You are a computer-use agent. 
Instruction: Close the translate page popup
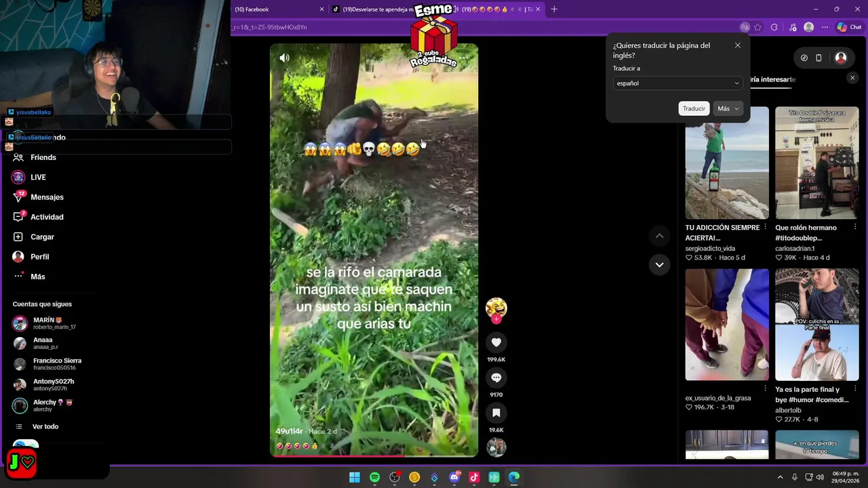[738, 45]
